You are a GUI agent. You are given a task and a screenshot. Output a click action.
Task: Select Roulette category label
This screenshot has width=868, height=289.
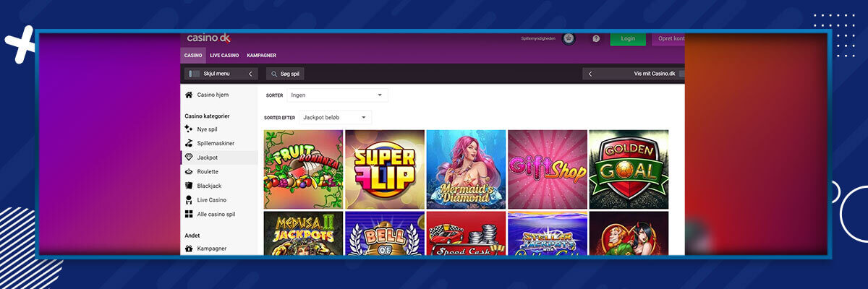pos(208,171)
